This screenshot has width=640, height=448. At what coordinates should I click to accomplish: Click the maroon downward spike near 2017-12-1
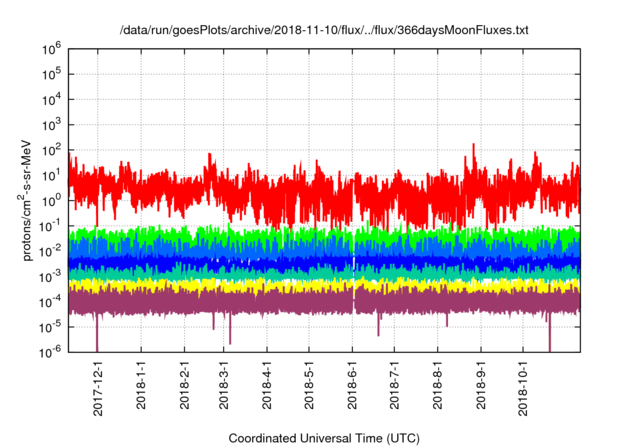click(97, 333)
